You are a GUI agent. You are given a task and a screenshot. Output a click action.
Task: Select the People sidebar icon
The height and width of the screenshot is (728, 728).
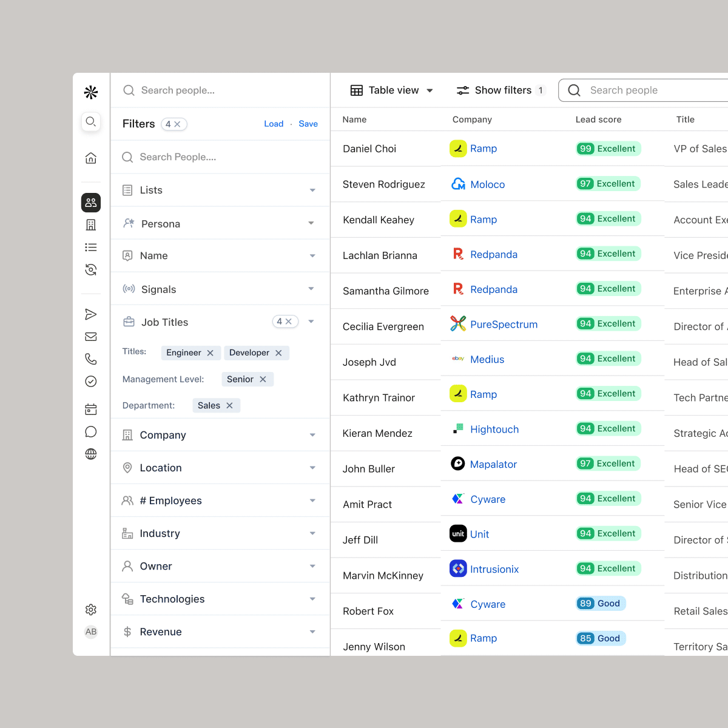(91, 202)
